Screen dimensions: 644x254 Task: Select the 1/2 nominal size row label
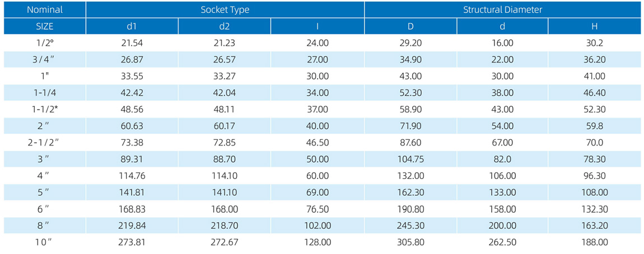click(45, 43)
